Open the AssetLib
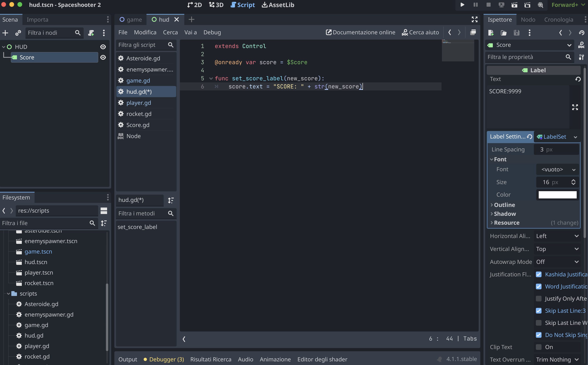The height and width of the screenshot is (365, 588). point(278,5)
